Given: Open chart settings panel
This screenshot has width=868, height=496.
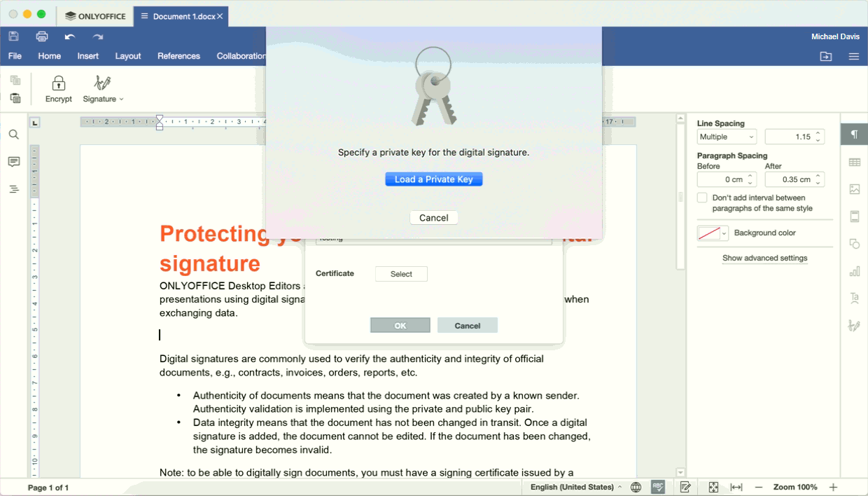Looking at the screenshot, I should (853, 270).
